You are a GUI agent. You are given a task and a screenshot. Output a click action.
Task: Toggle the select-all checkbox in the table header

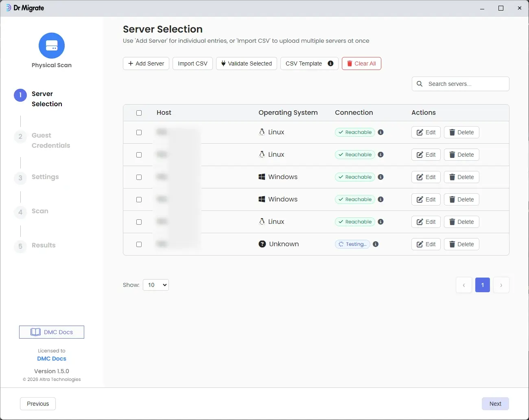[139, 113]
